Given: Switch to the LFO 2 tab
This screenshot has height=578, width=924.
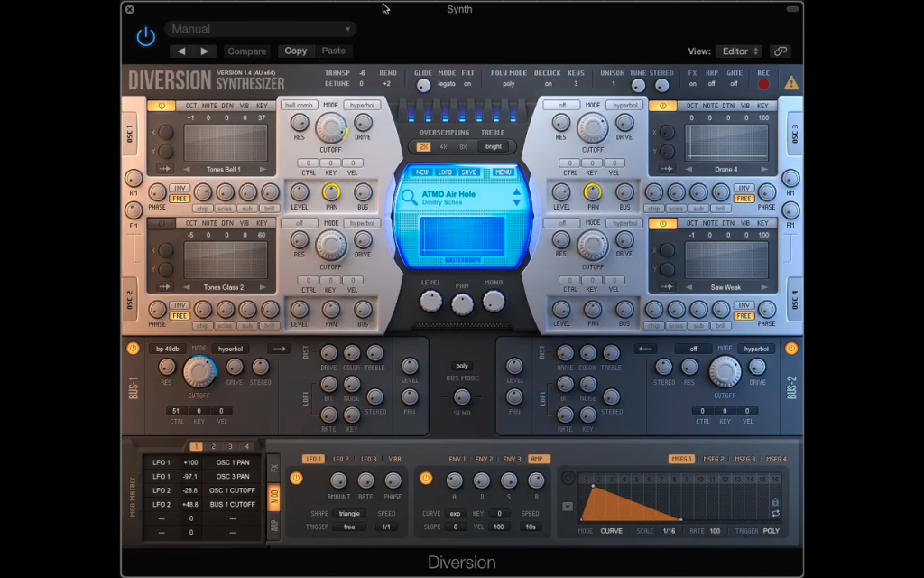Looking at the screenshot, I should click(340, 459).
